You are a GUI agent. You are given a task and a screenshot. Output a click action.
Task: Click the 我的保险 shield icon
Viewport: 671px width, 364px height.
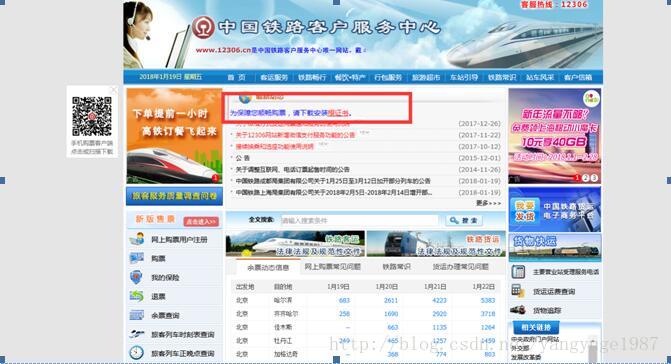click(136, 277)
